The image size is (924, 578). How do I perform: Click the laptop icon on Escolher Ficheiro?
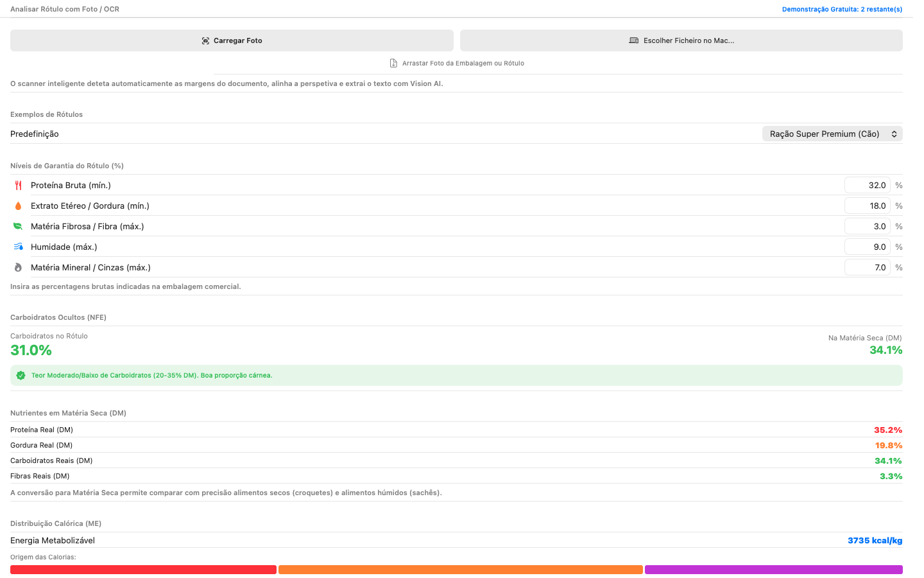(634, 40)
